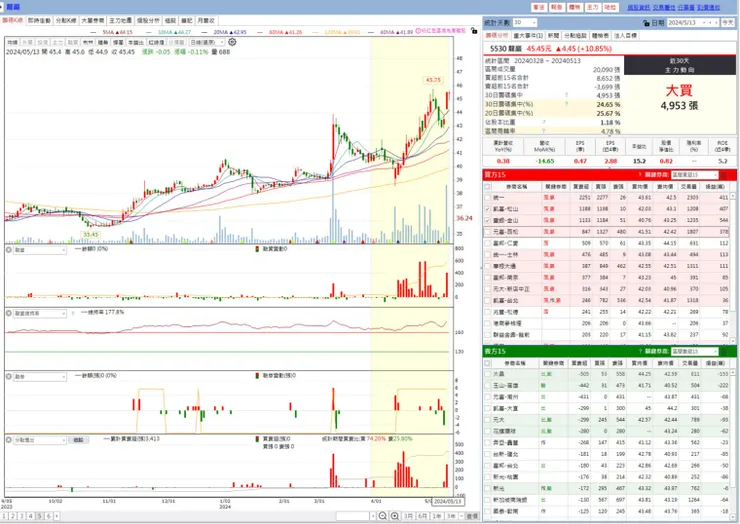Open the 統計天數 30 dropdown
740x524 pixels.
(525, 23)
